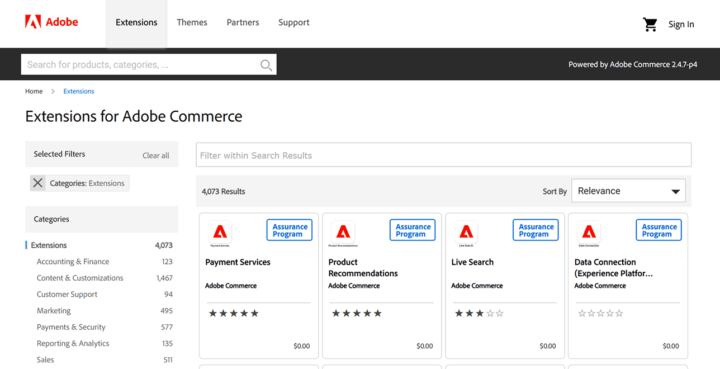Screen dimensions: 720x369
Task: Open the Extensions tab
Action: click(x=136, y=22)
